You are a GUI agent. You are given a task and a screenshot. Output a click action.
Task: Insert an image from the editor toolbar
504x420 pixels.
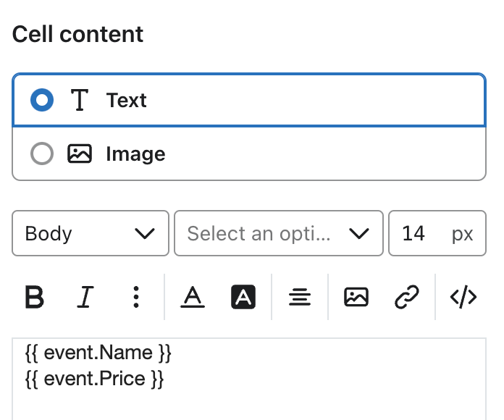[356, 297]
